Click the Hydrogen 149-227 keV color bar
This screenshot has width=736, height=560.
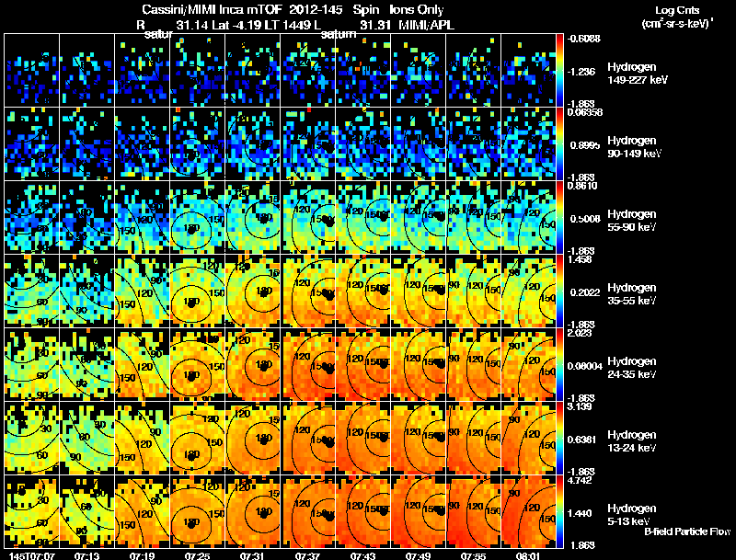pos(559,70)
